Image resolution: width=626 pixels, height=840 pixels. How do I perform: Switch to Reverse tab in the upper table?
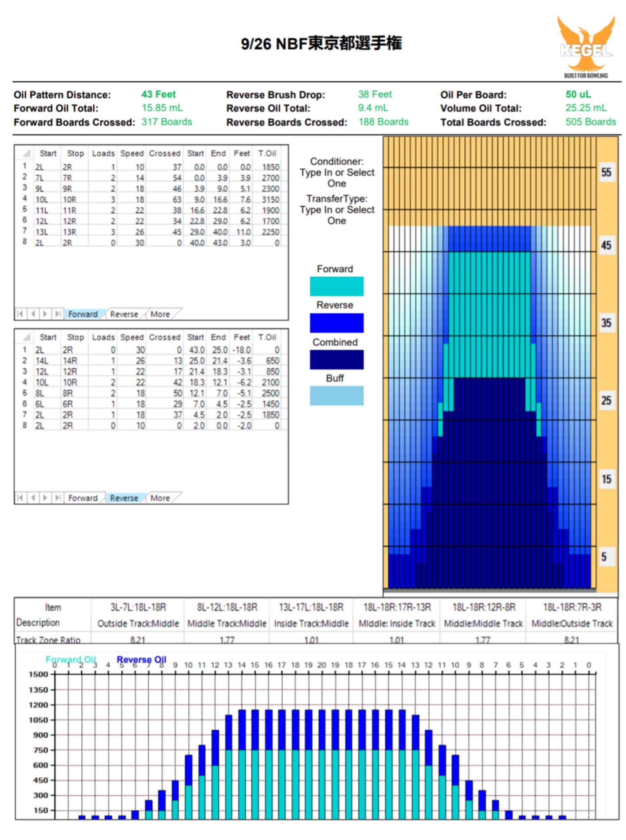124,314
